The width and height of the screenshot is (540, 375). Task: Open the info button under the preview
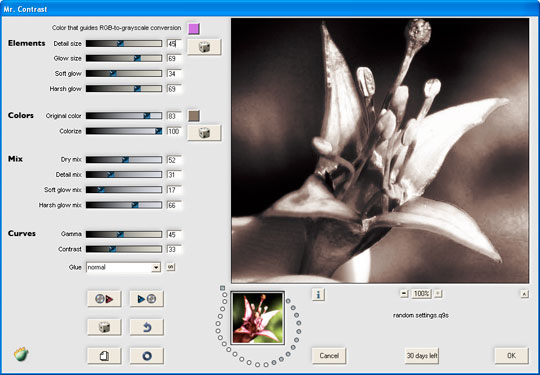tap(318, 295)
